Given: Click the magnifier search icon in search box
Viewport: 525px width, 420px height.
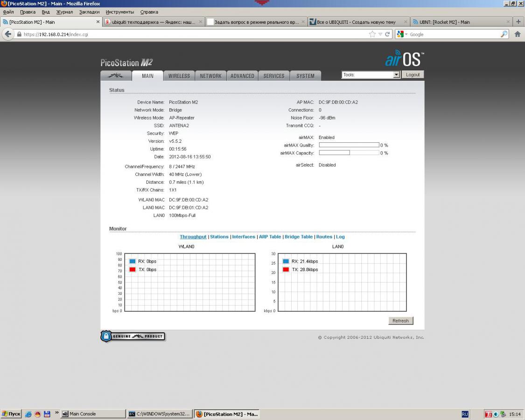Looking at the screenshot, I should (x=504, y=34).
